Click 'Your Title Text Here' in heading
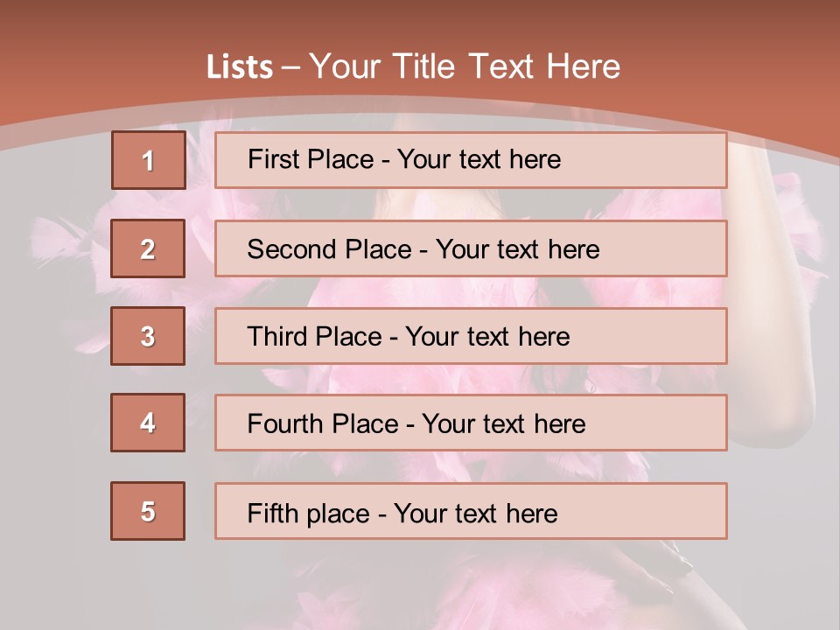Image resolution: width=840 pixels, height=630 pixels. click(x=465, y=66)
